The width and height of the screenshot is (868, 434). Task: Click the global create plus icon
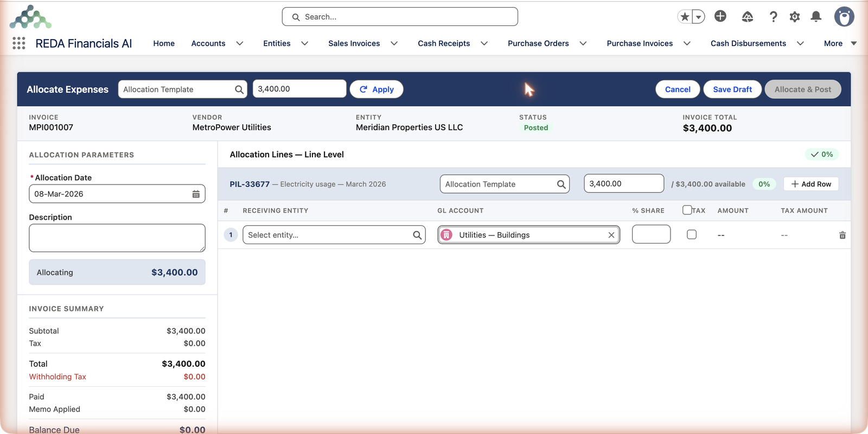point(720,16)
